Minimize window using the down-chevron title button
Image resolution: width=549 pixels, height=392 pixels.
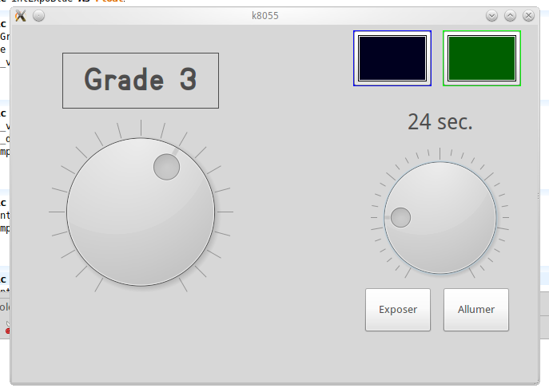click(492, 15)
